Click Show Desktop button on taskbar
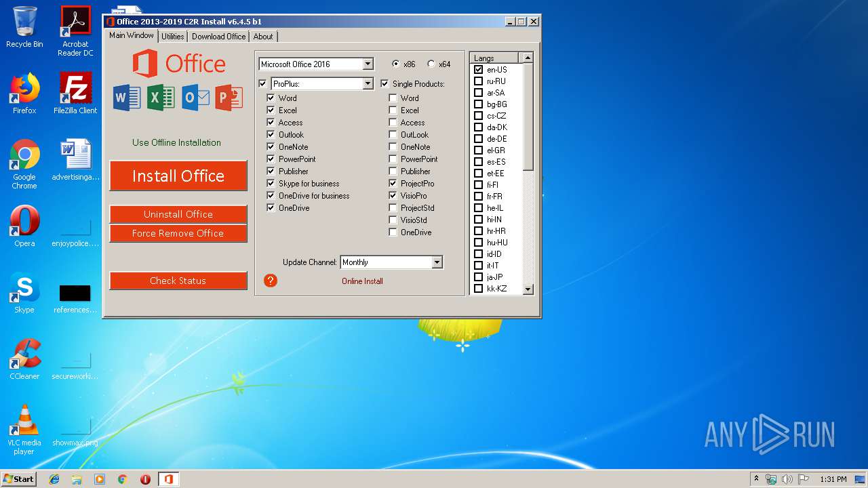This screenshot has width=868, height=488. [861, 479]
